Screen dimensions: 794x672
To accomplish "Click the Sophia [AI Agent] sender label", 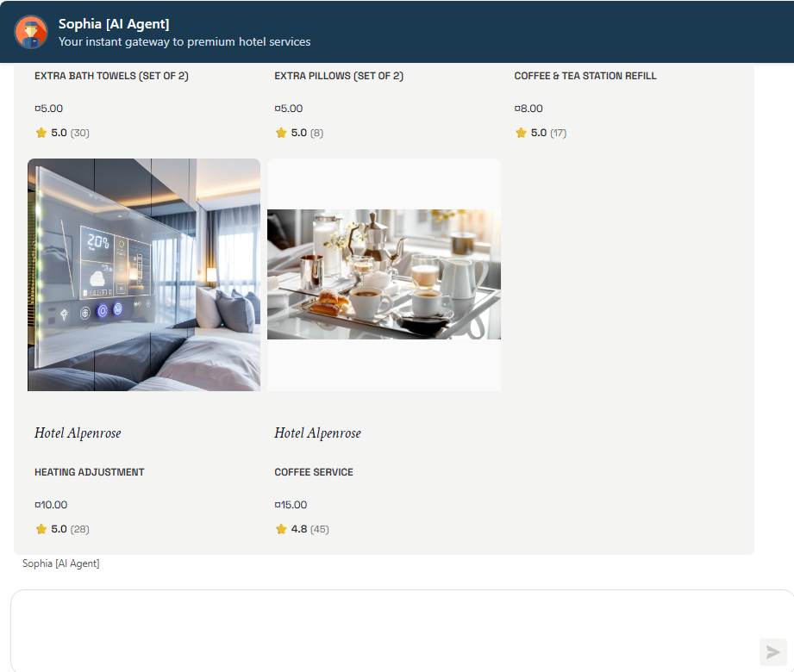I will point(60,563).
